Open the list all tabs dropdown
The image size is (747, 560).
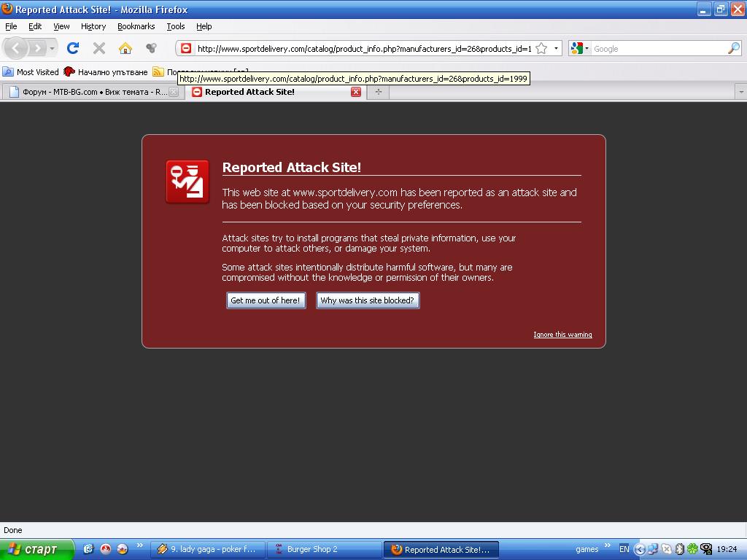point(740,92)
